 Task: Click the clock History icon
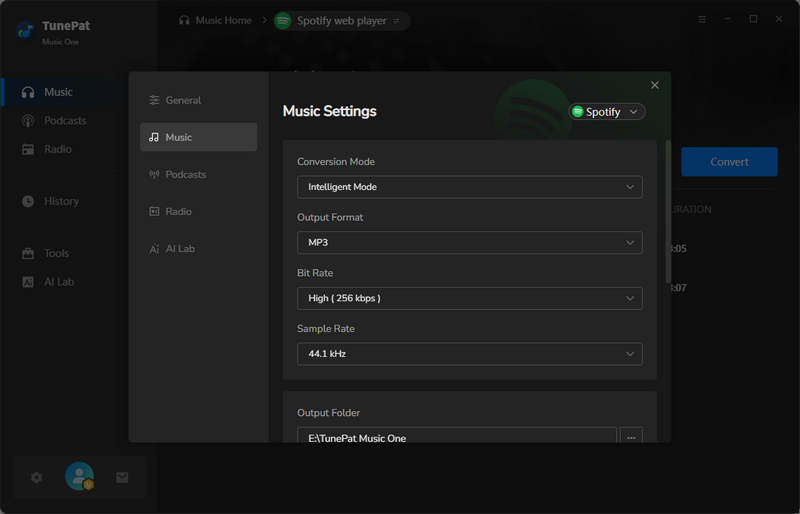(x=28, y=201)
